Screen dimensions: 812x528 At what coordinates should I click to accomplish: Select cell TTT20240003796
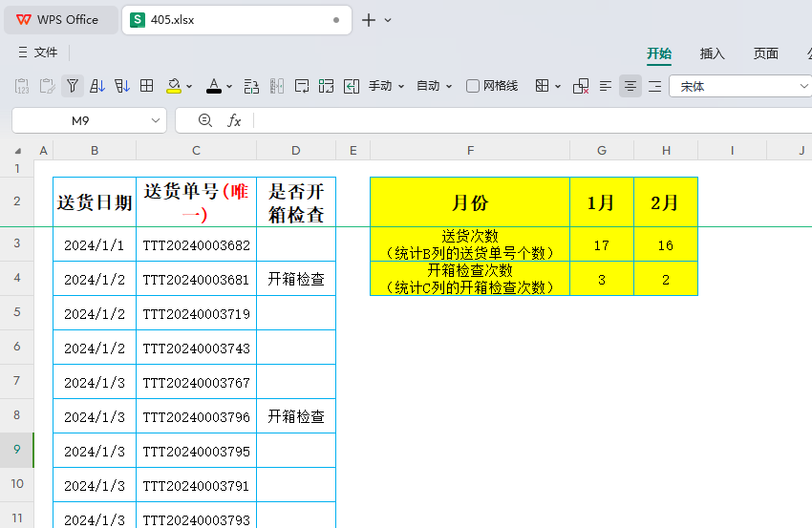[196, 416]
